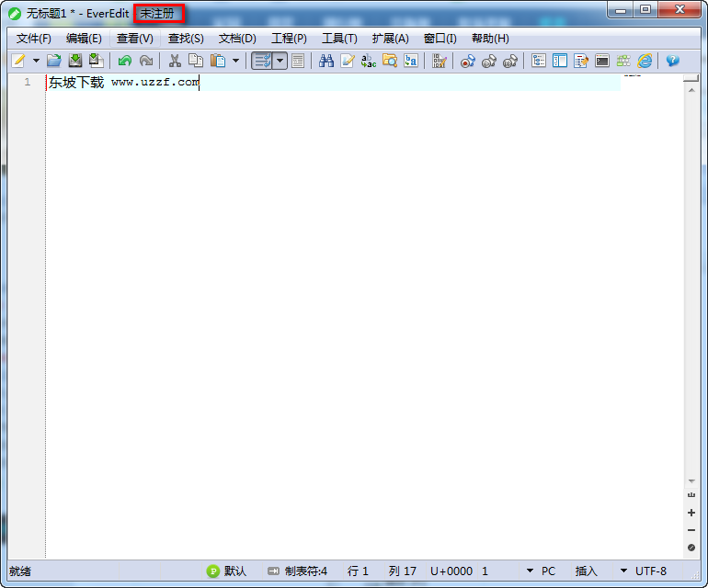Open Find with binoculars icon

(x=326, y=61)
